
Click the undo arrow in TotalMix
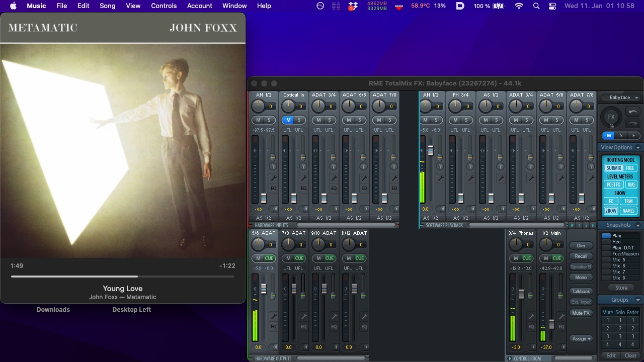point(633,112)
